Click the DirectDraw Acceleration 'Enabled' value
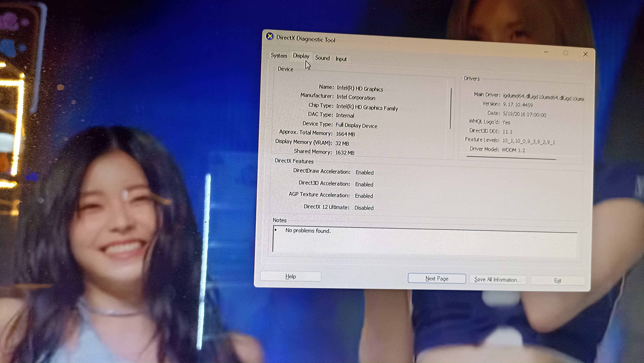Viewport: 644px width, 363px height. tap(364, 172)
